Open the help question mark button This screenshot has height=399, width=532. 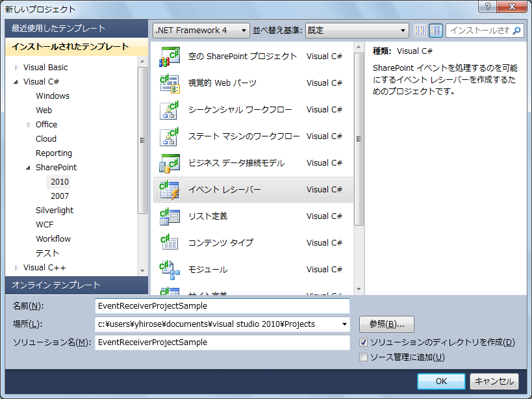488,6
